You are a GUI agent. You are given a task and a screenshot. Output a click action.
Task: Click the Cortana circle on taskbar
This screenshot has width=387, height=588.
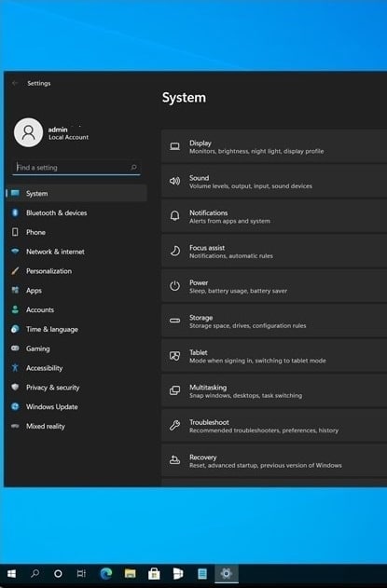click(58, 573)
